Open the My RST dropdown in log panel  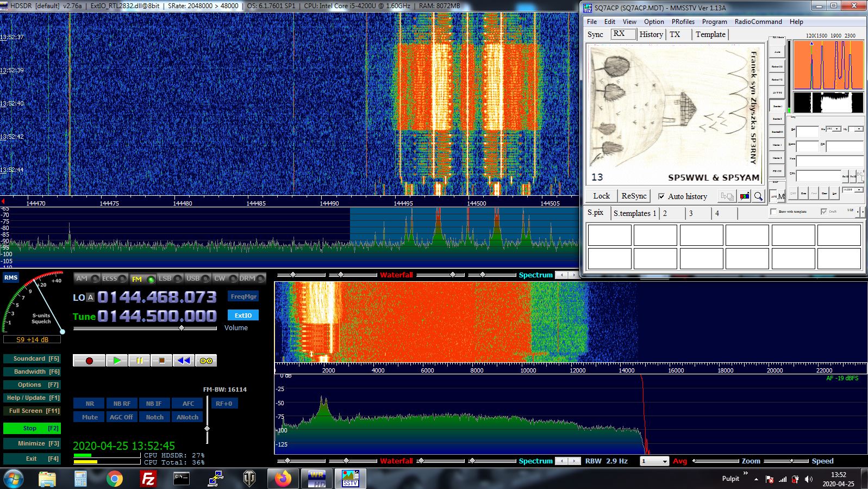click(x=859, y=129)
